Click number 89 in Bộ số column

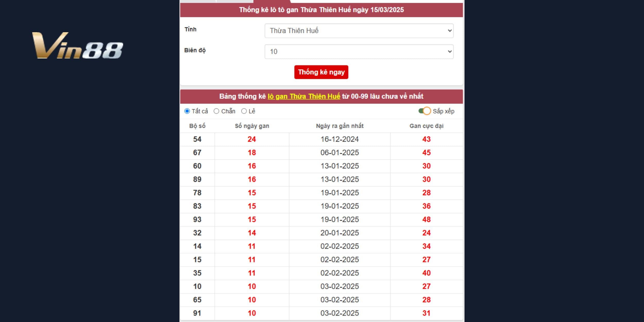pos(197,180)
